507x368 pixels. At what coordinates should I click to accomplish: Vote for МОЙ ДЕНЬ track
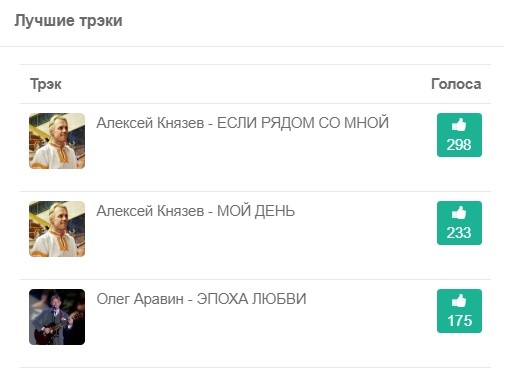(x=459, y=223)
